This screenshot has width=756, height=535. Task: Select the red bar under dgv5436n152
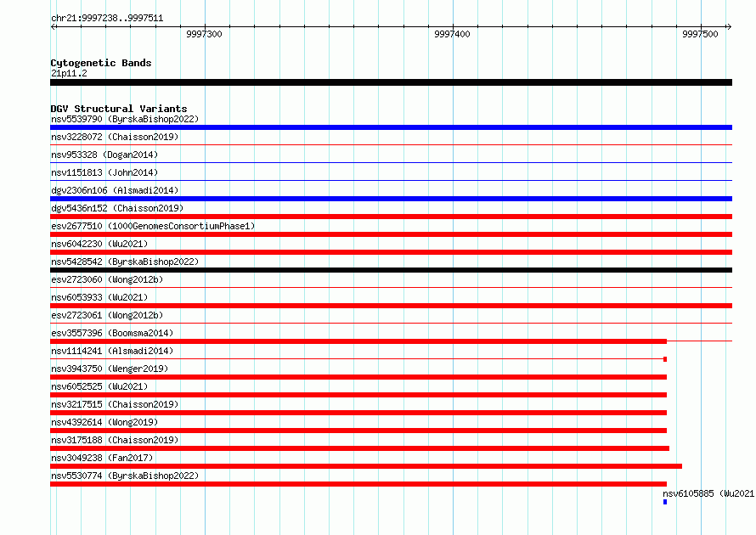click(x=391, y=217)
